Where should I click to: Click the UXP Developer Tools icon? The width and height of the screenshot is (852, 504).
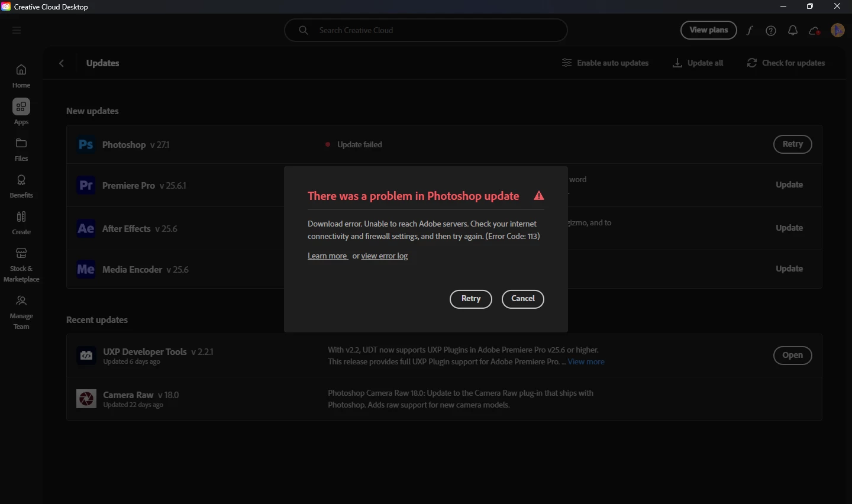point(86,356)
